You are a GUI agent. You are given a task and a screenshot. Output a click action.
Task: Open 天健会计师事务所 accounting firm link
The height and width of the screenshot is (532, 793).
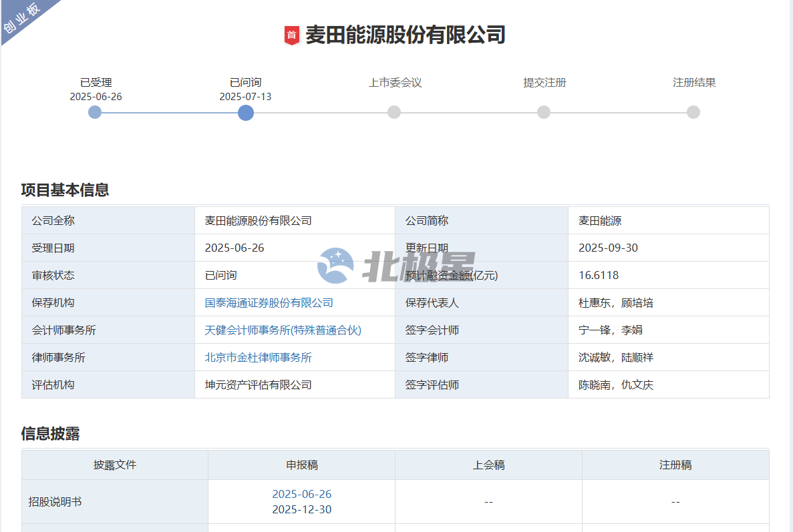[283, 330]
